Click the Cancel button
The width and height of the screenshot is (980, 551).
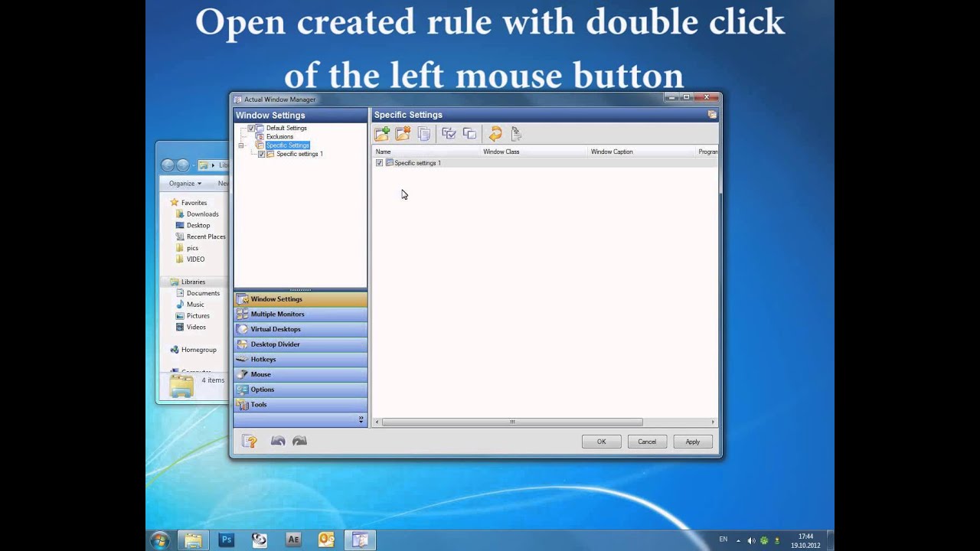(647, 442)
